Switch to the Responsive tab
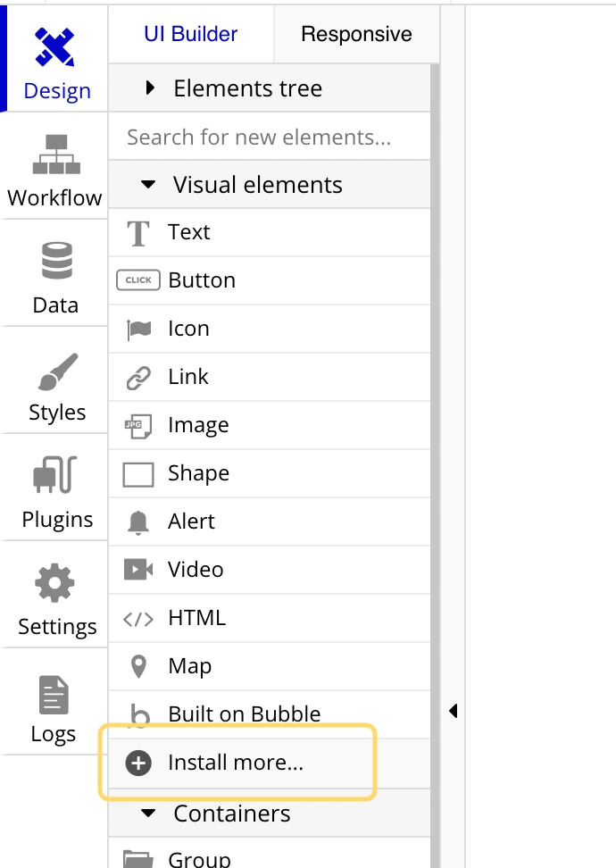 coord(356,34)
